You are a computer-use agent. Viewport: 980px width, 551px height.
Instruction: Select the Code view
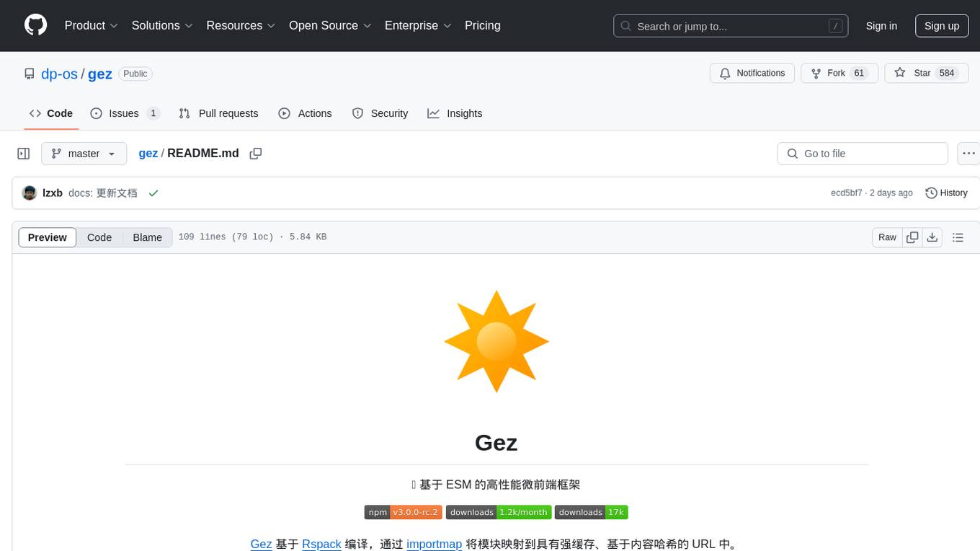pos(99,237)
